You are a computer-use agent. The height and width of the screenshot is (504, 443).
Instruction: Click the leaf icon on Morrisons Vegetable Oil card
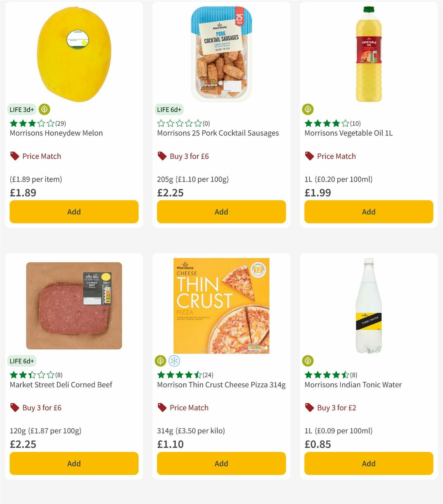309,109
